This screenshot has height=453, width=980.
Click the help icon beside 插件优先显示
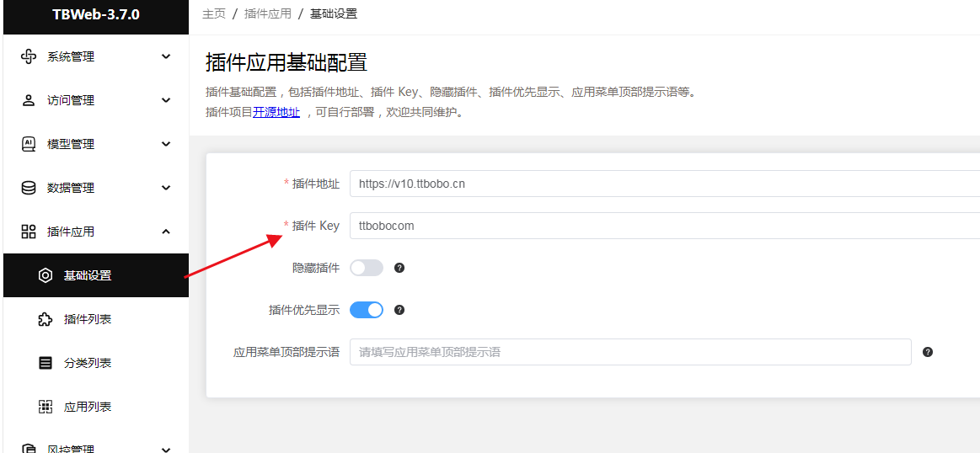(400, 310)
